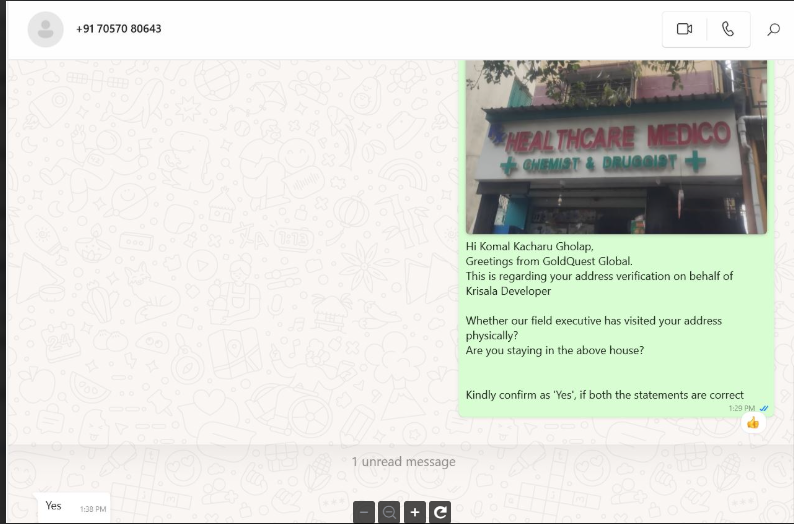Start a voice call with the contact
Image resolution: width=794 pixels, height=524 pixels.
pos(728,29)
